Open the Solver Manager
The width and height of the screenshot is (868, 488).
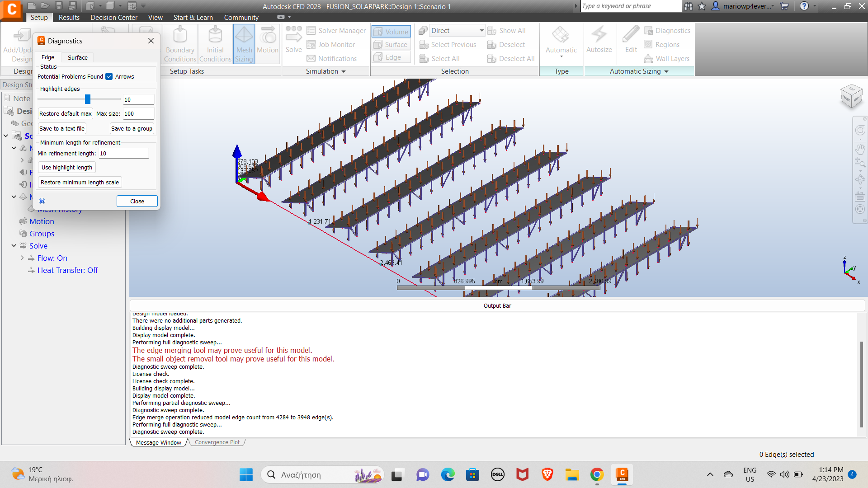pos(336,30)
